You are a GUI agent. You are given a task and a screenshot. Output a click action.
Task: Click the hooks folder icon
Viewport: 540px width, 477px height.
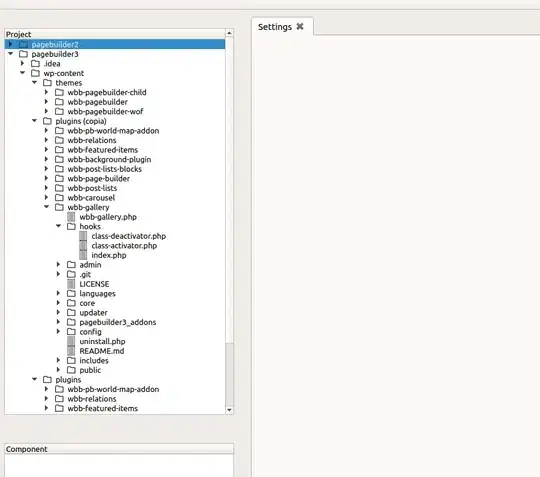pos(72,226)
